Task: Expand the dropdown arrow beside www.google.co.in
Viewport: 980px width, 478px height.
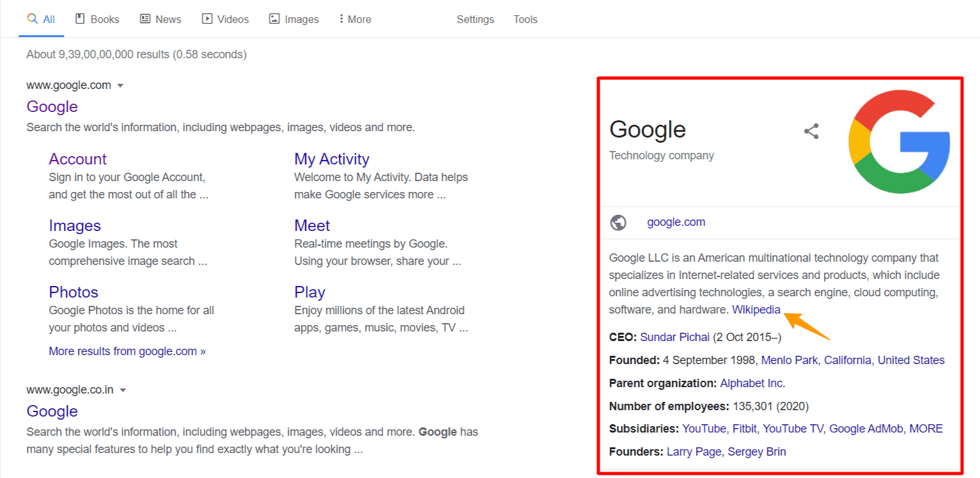Action: (x=124, y=390)
